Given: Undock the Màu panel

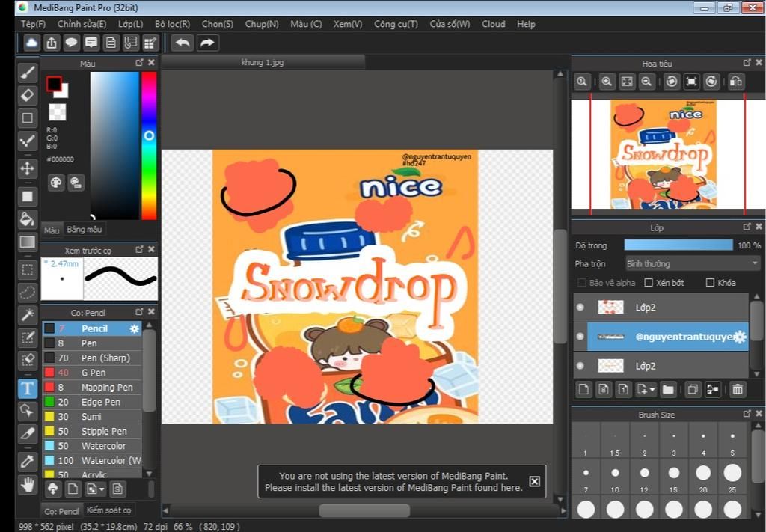Looking at the screenshot, I should coord(139,63).
